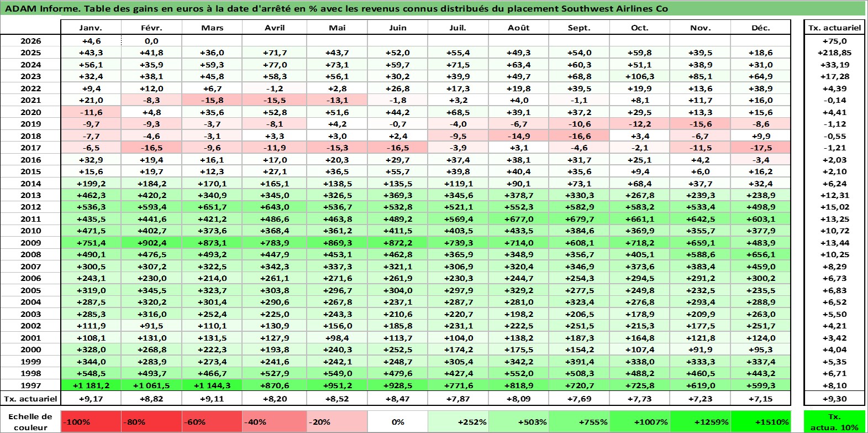The height and width of the screenshot is (433, 868).
Task: Select the 2017 Juin cell -16,5
Action: tap(398, 148)
